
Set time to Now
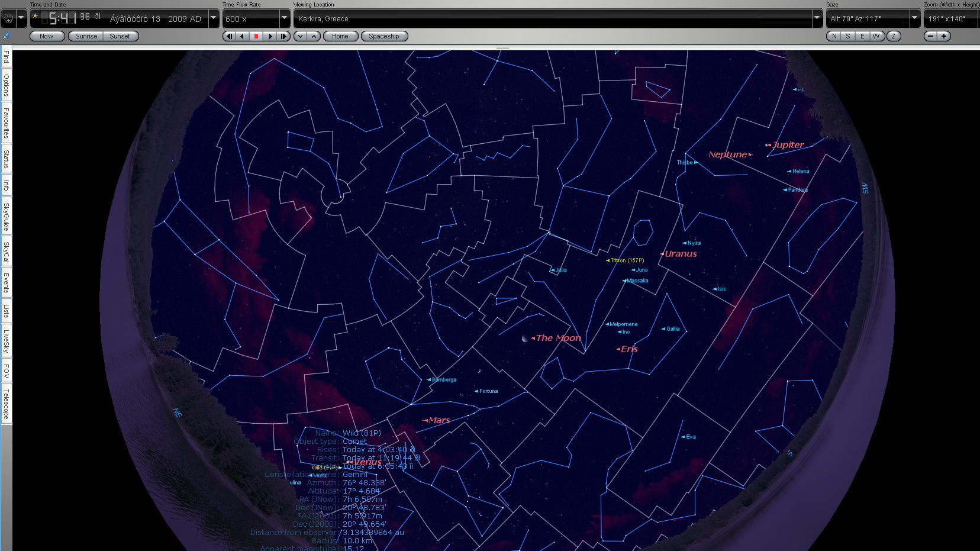pyautogui.click(x=46, y=36)
